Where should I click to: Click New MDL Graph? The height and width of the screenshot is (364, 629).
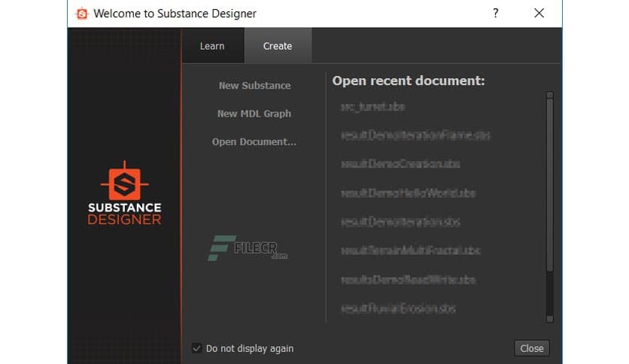(254, 114)
